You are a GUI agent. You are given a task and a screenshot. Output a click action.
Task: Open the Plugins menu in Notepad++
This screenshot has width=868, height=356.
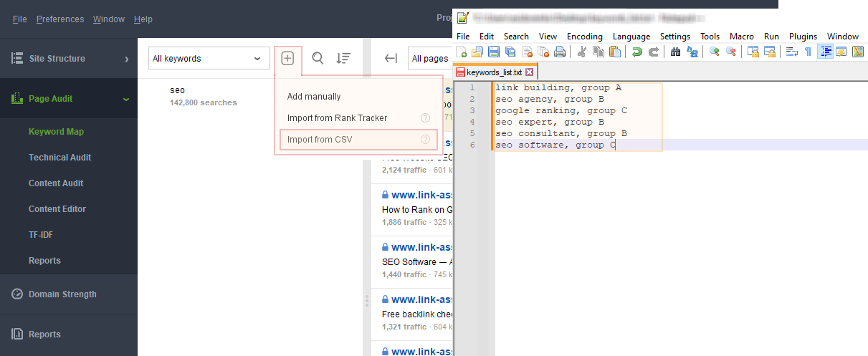tap(803, 37)
